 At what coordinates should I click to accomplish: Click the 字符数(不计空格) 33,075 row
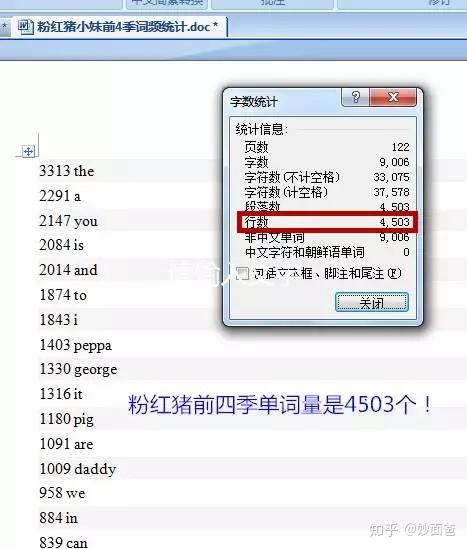(x=327, y=177)
